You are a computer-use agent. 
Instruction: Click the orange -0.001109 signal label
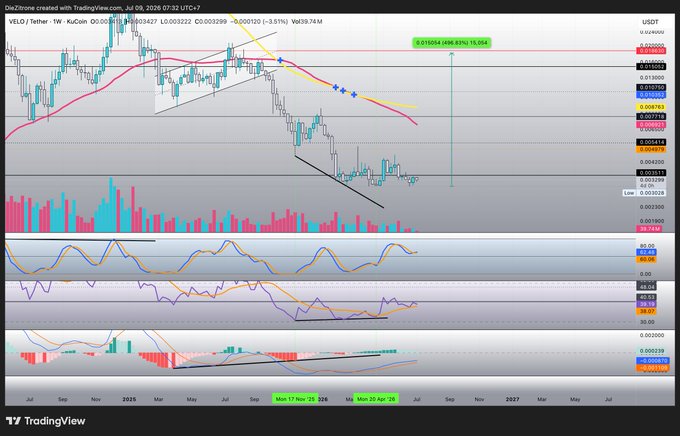652,368
